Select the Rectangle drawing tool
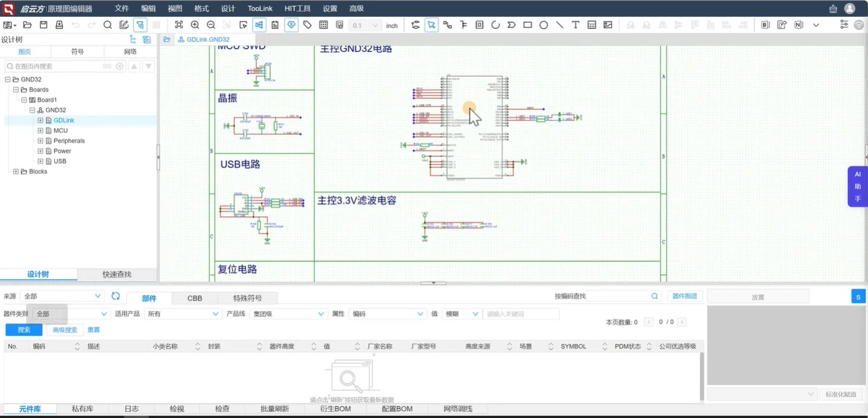Image resolution: width=868 pixels, height=418 pixels. 528,25
